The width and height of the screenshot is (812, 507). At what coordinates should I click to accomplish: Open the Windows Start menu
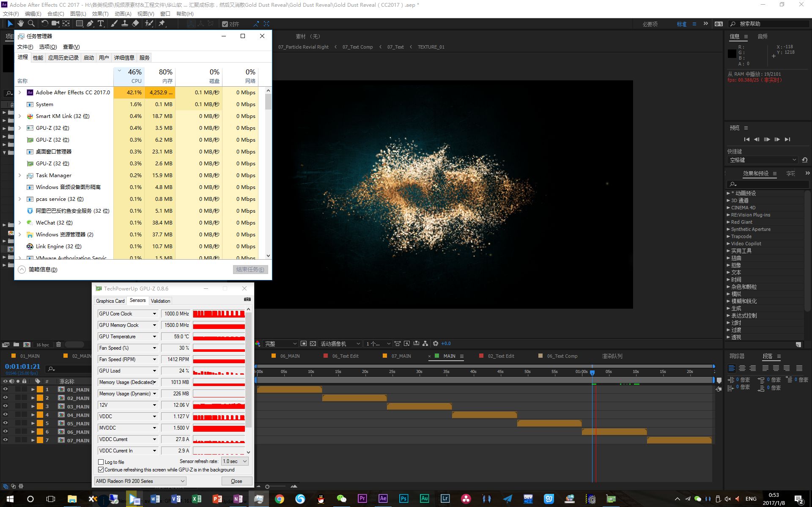10,499
